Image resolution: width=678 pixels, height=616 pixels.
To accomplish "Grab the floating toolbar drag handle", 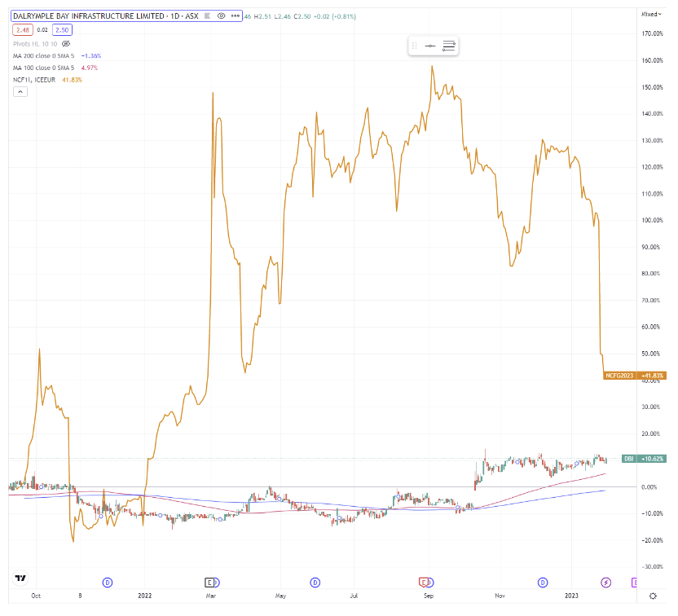I will click(414, 46).
